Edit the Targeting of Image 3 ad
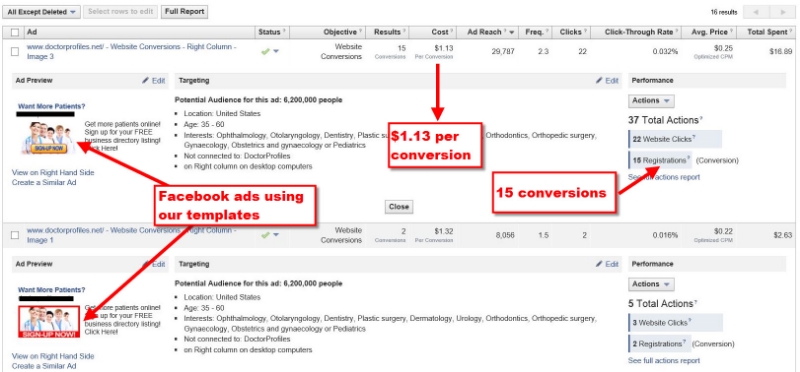Screen dimensions: 800x372 (x=607, y=81)
